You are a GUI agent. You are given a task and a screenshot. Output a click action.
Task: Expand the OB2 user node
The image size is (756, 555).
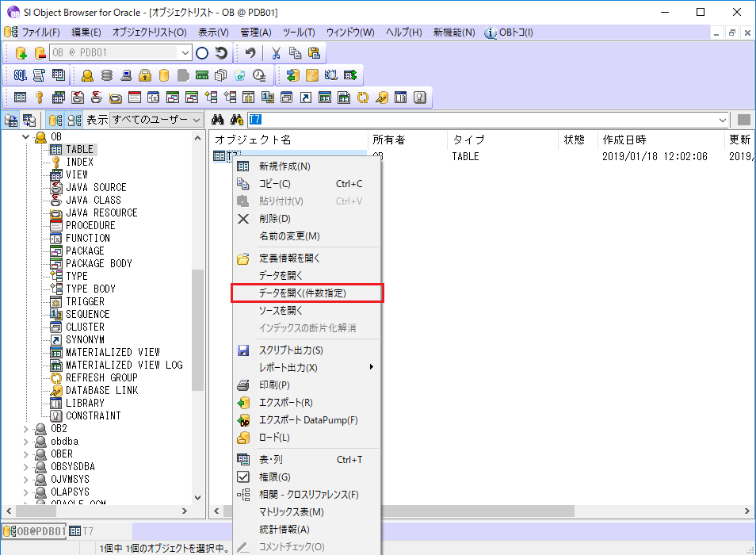tap(27, 429)
